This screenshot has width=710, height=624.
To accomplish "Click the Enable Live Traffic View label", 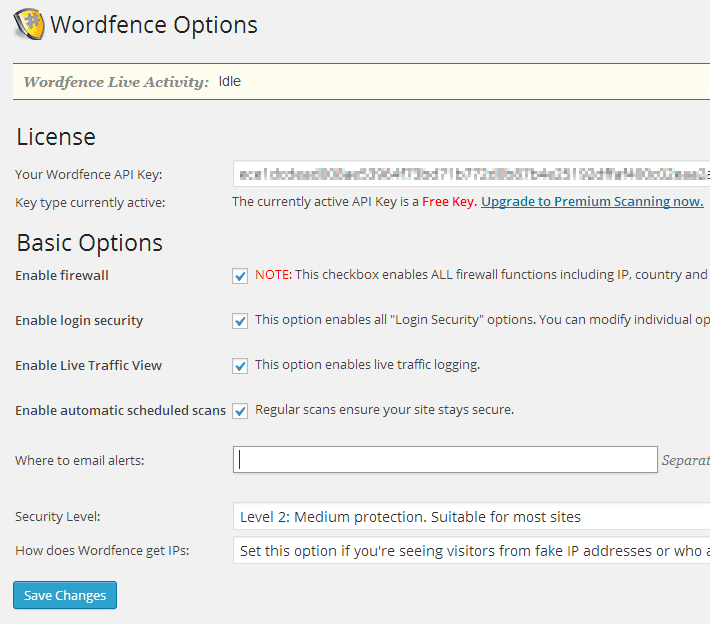I will point(89,365).
